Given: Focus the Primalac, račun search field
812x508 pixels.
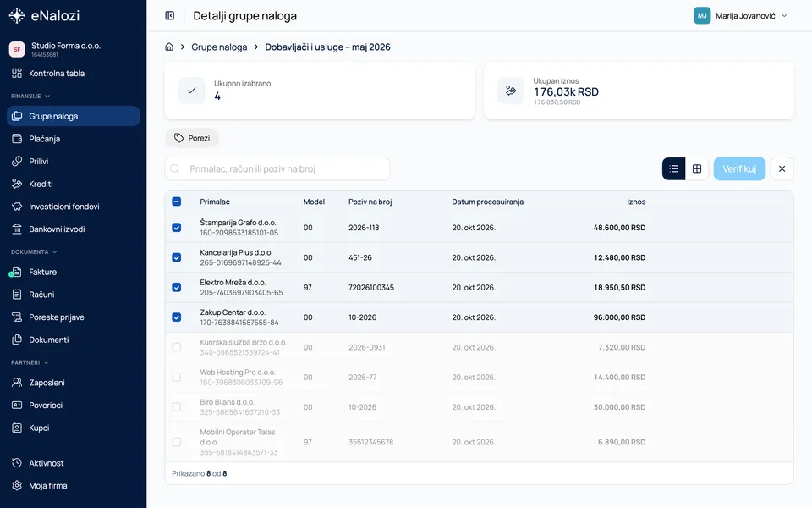Looking at the screenshot, I should tap(277, 169).
